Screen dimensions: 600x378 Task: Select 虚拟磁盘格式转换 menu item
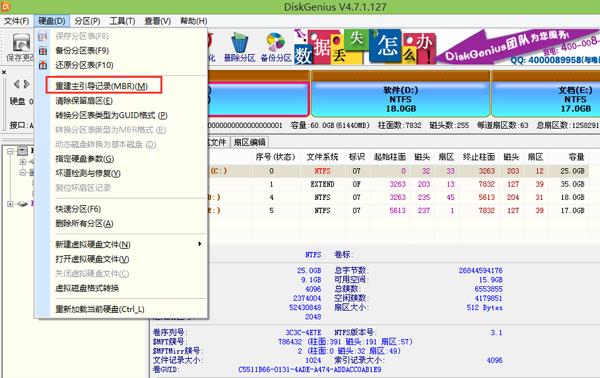click(87, 288)
